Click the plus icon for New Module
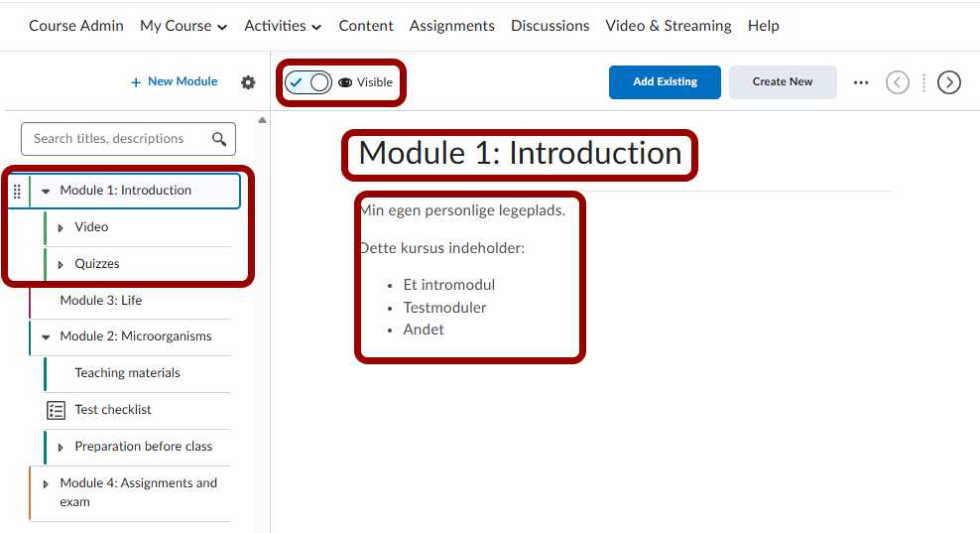Image resolution: width=980 pixels, height=533 pixels. point(136,82)
